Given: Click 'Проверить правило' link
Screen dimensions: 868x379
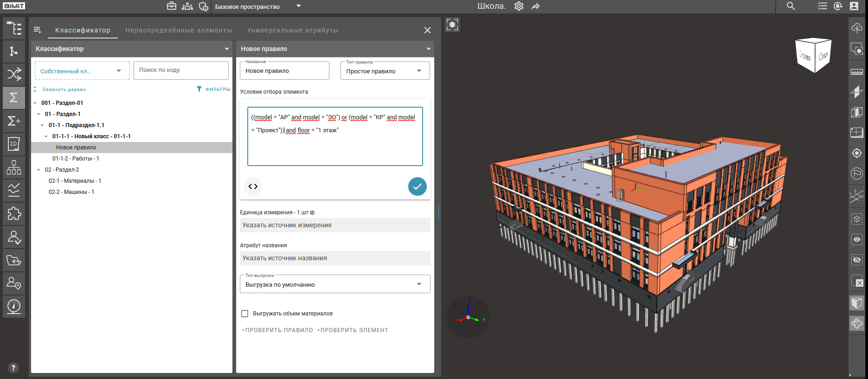Looking at the screenshot, I should tap(278, 330).
